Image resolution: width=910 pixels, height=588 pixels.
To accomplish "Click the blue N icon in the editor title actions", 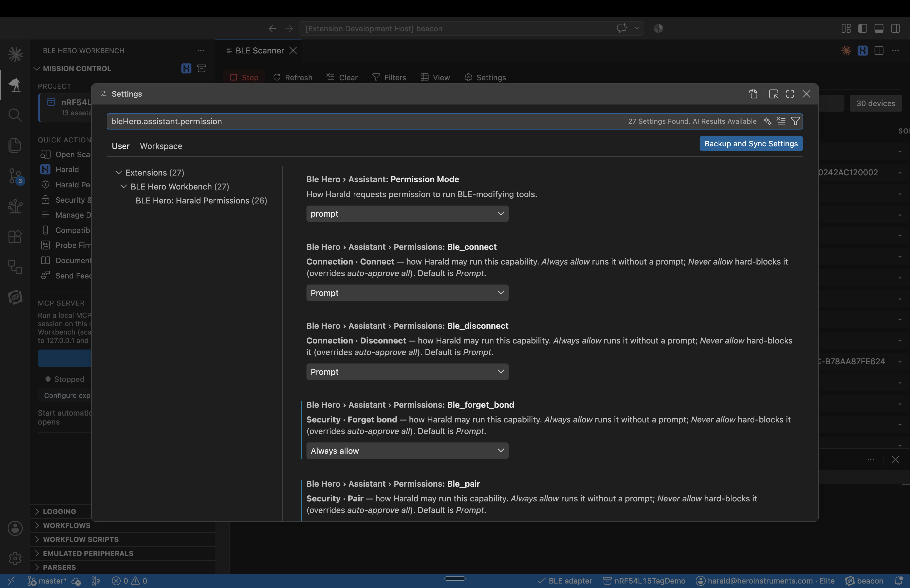I will click(863, 50).
